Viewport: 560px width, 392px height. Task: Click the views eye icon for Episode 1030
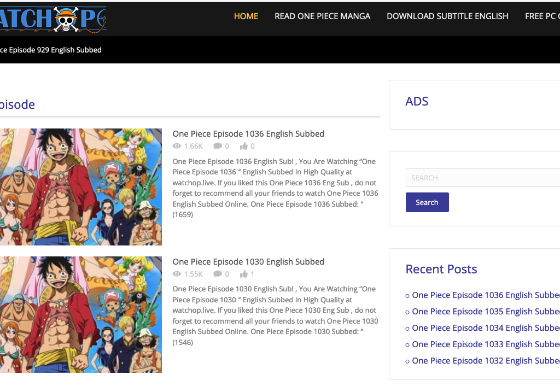177,274
